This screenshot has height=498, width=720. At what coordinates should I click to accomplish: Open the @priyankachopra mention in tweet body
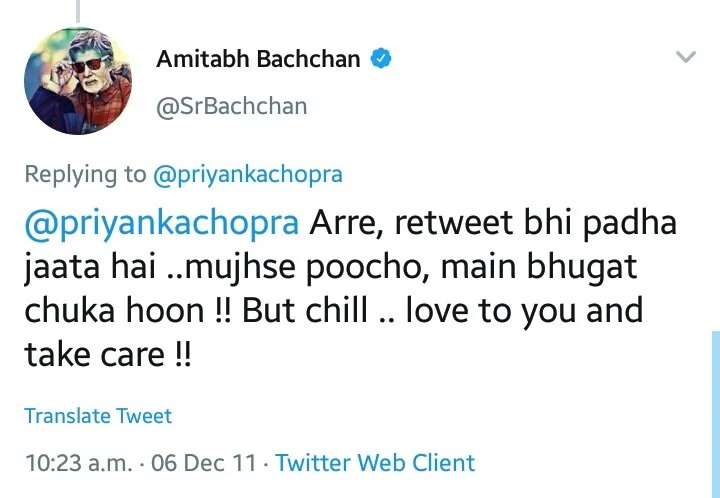click(x=161, y=222)
